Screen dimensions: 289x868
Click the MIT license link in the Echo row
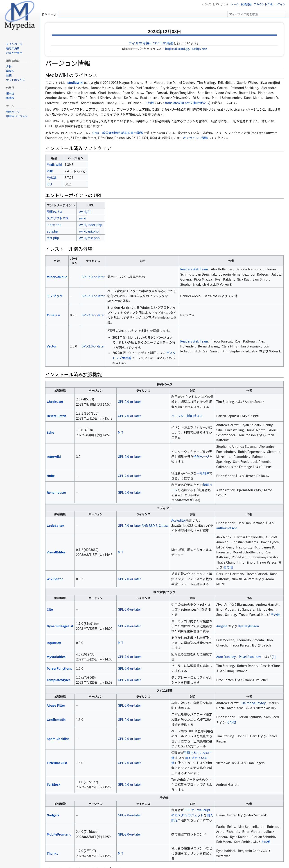coord(120,433)
